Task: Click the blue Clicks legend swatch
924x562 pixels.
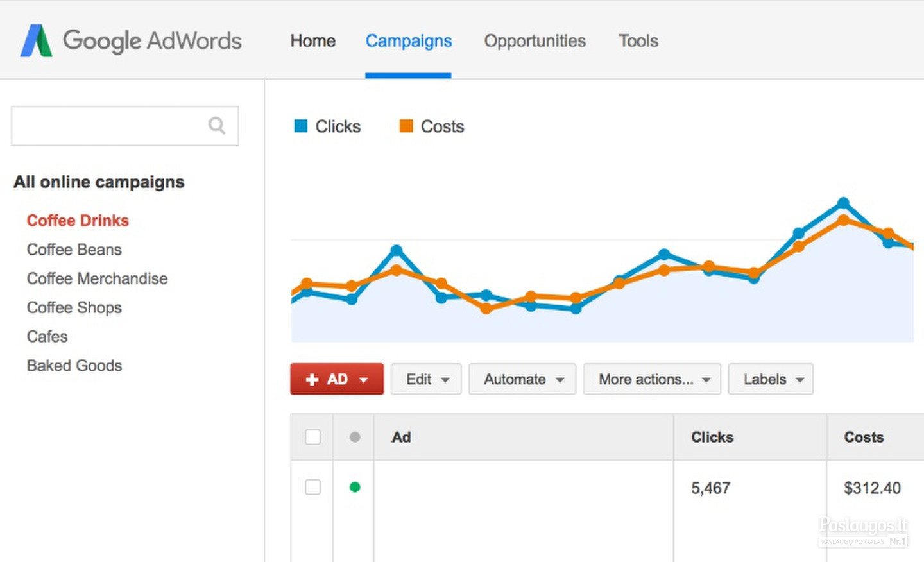Action: tap(300, 126)
